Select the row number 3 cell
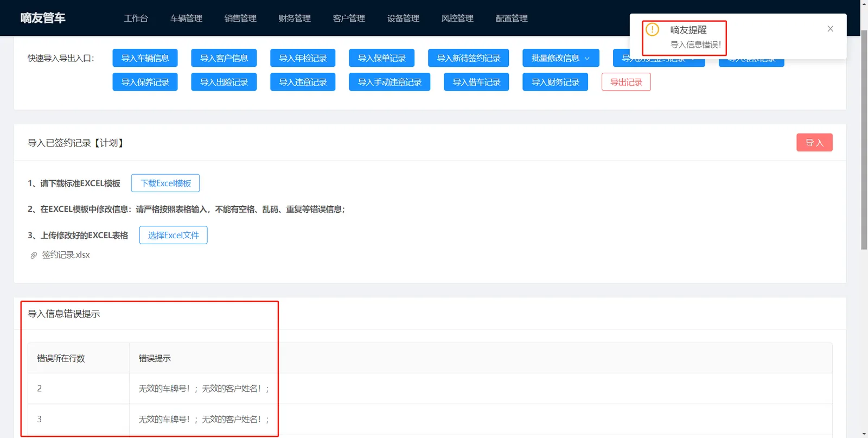This screenshot has width=868, height=438. (x=79, y=419)
